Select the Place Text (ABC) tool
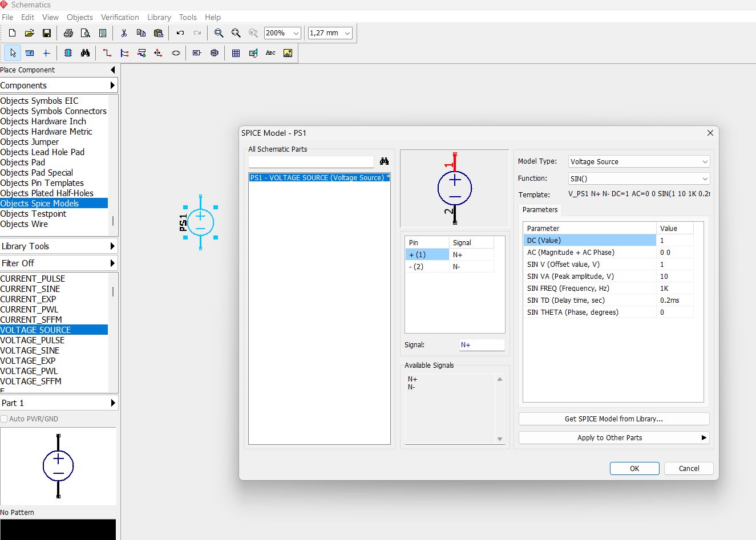756x540 pixels. point(270,53)
